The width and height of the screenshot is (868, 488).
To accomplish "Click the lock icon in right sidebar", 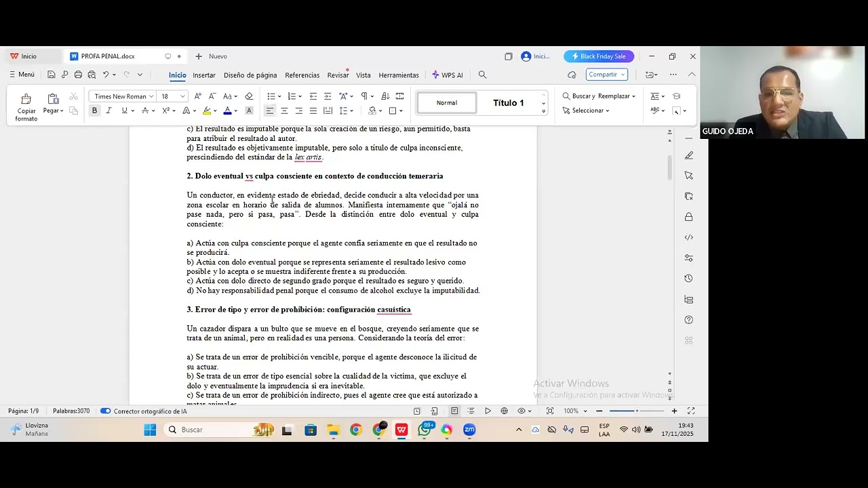I will (x=689, y=217).
